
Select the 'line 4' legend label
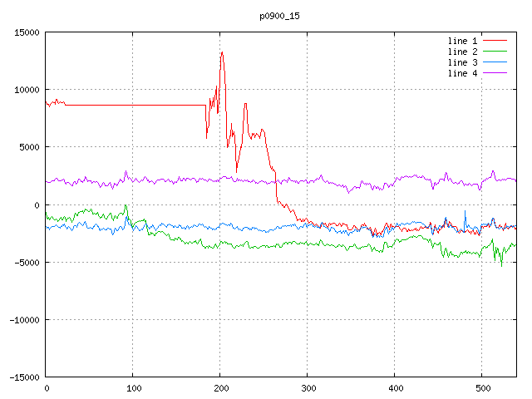[463, 73]
